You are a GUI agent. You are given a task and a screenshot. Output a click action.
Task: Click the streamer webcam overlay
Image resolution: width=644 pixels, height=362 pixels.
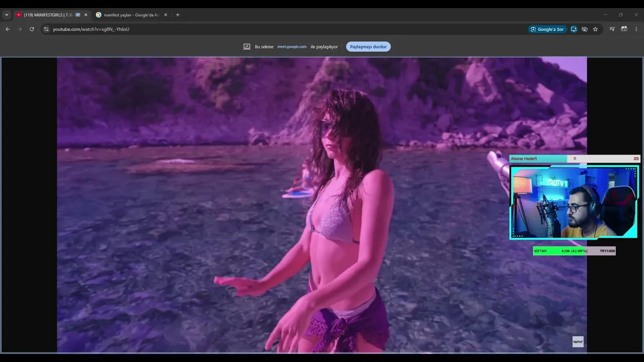coord(574,202)
